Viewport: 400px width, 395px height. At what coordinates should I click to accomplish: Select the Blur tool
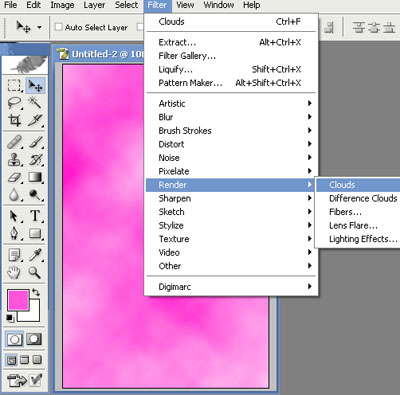coord(14,194)
